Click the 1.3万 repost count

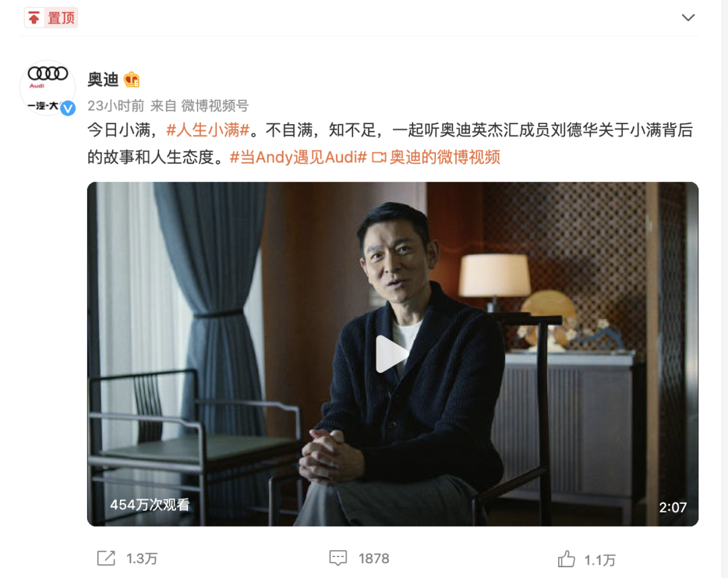[142, 558]
